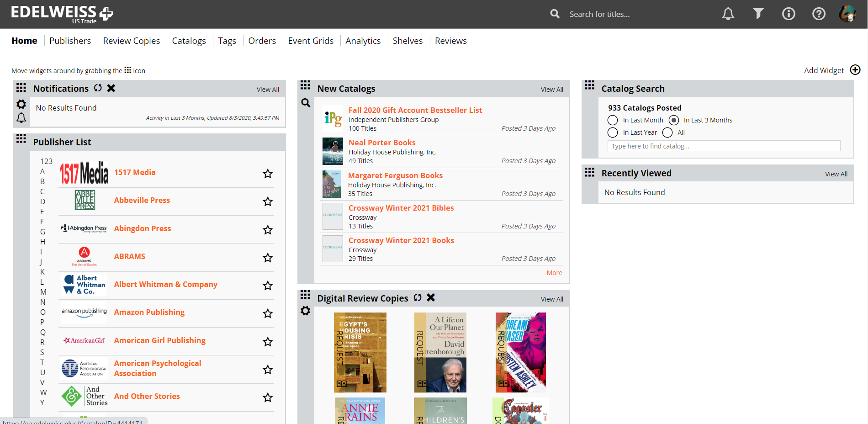Open the Analytics tab

pos(363,41)
